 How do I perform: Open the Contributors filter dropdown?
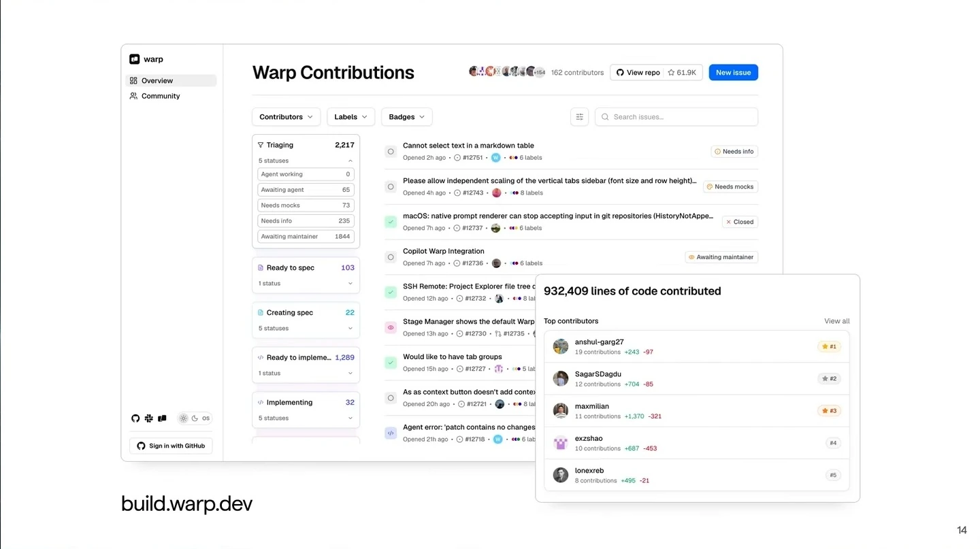coord(287,117)
